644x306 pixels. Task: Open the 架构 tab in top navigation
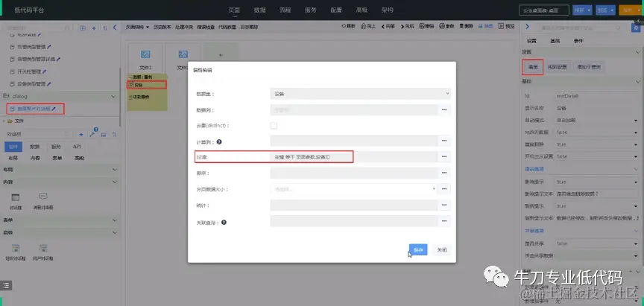click(388, 10)
